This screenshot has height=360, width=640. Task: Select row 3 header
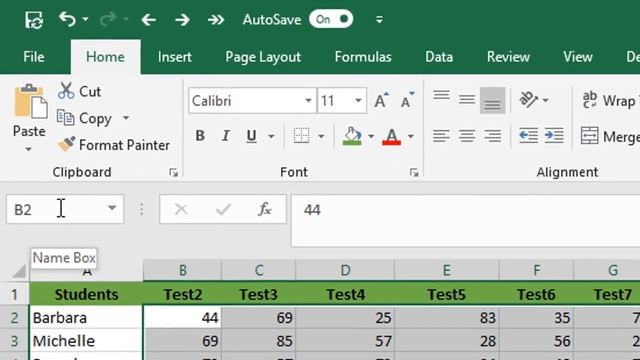point(14,341)
